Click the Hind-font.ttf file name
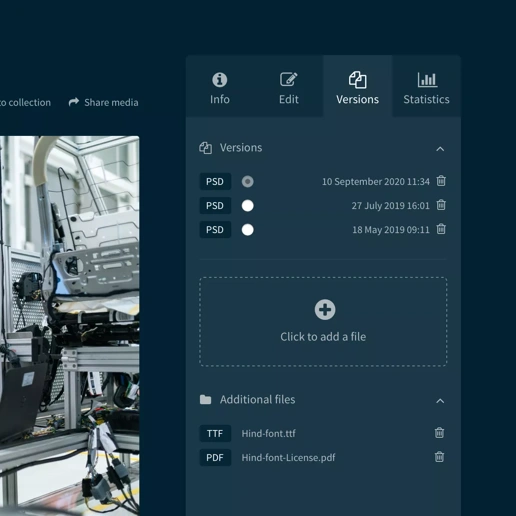The height and width of the screenshot is (516, 516). tap(268, 433)
